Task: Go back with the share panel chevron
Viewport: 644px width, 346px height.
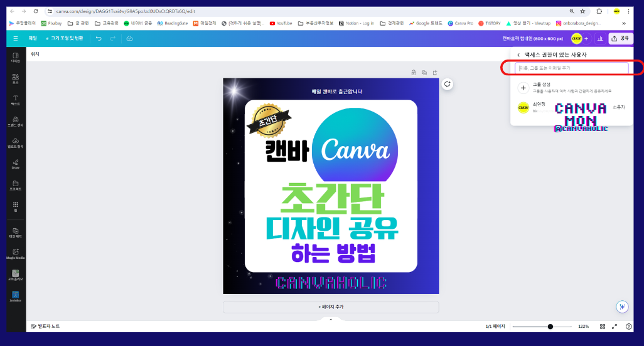Action: click(x=518, y=55)
